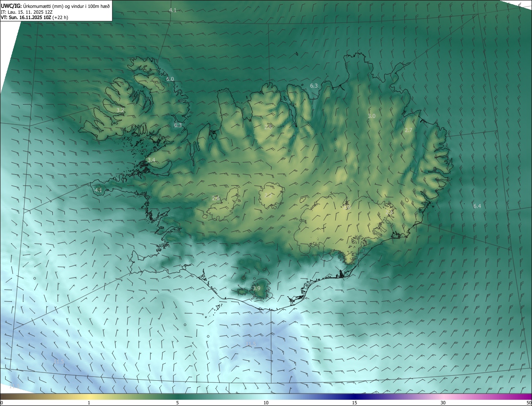This screenshot has height=406, width=532.
Task: Click the 0 tick label on the color scale
Action: tap(1, 403)
